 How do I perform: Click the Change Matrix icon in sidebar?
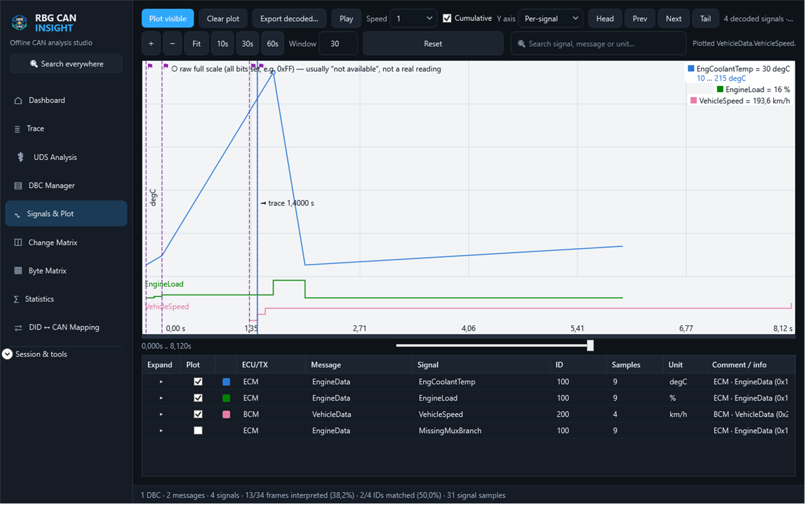point(18,243)
